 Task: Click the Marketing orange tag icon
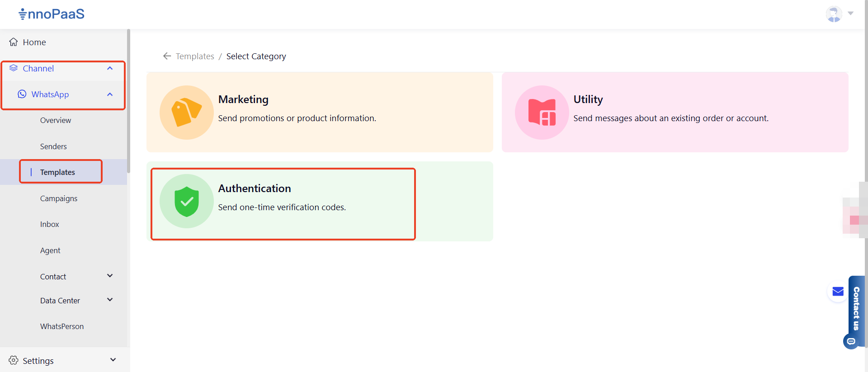point(186,113)
